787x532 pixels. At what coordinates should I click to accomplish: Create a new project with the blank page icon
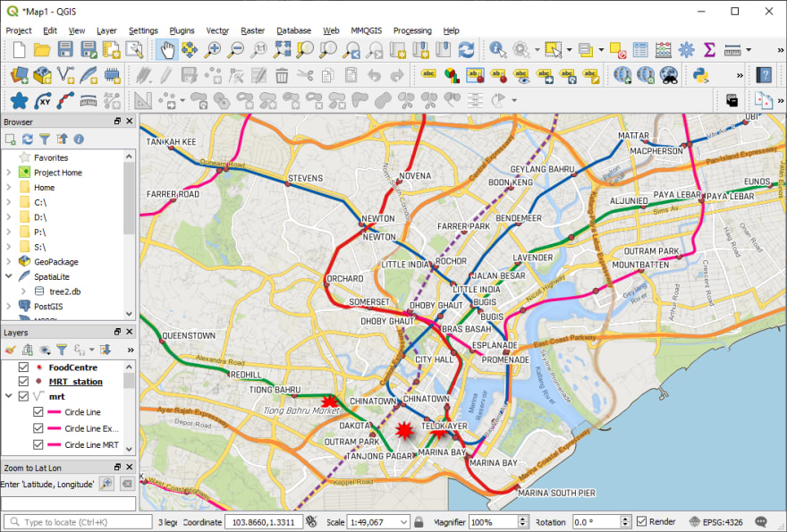click(x=19, y=50)
